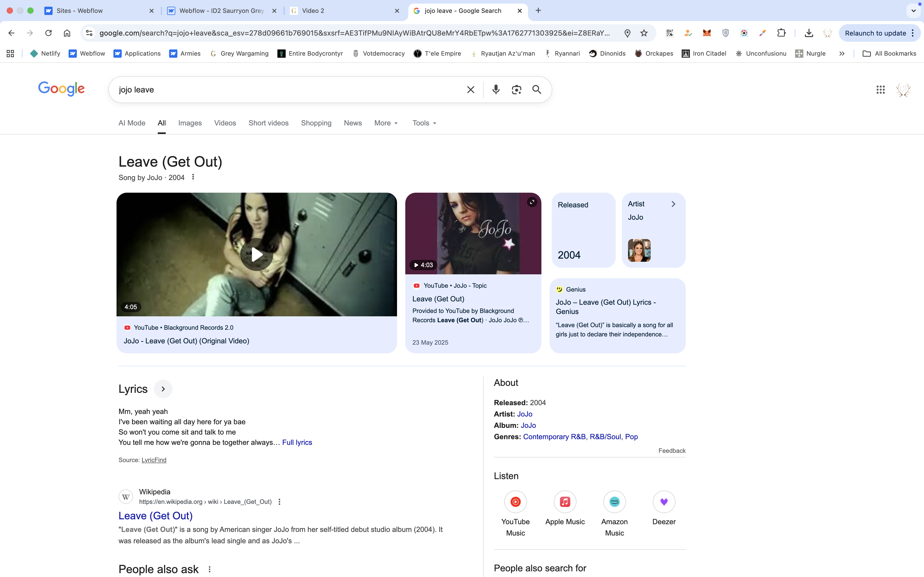
Task: Open Wikipedia Leave (Get Out) result
Action: (x=155, y=515)
